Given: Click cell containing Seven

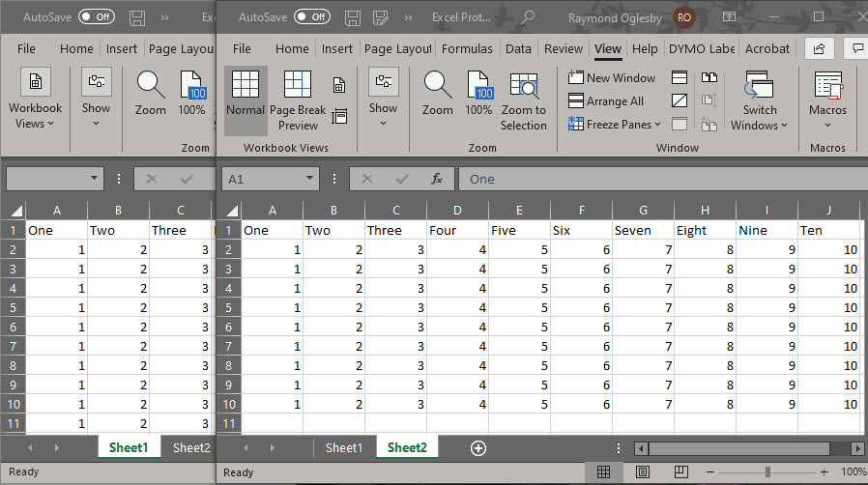Looking at the screenshot, I should point(643,231).
